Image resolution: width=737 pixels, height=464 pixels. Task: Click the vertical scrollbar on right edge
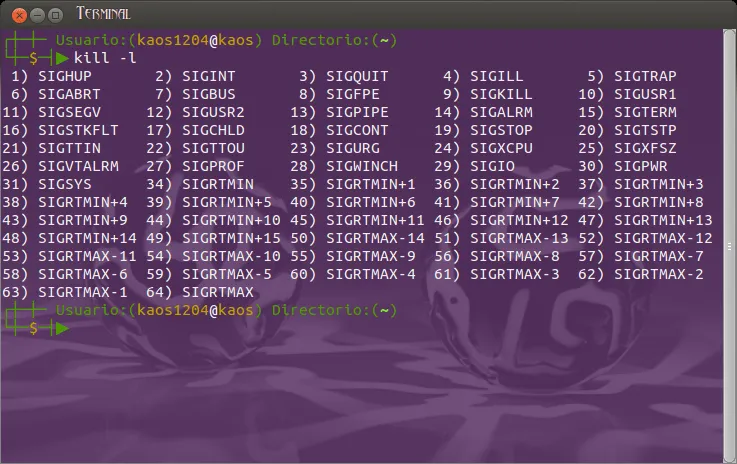tap(729, 246)
